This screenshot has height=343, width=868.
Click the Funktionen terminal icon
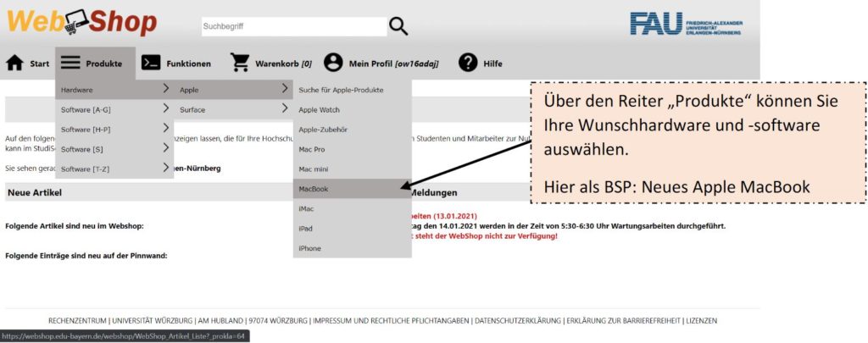pos(151,64)
